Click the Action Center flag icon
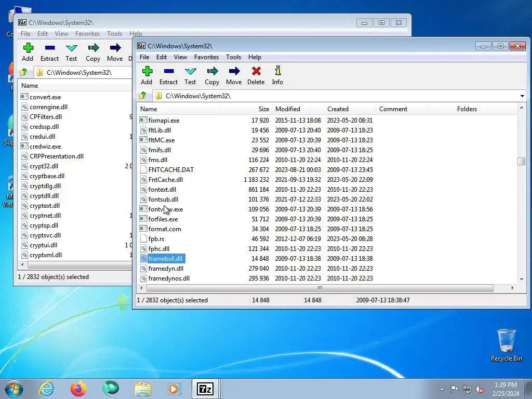The image size is (532, 399). 454,389
